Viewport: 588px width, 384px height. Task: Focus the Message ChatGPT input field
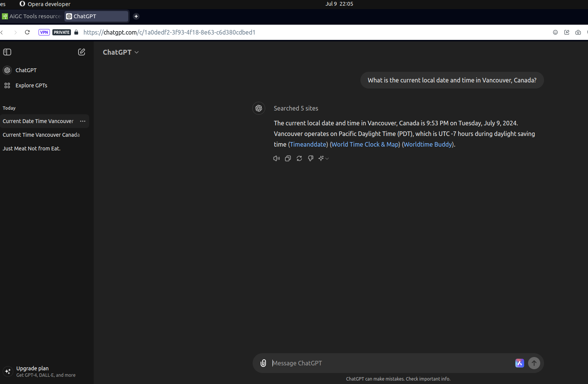[x=391, y=363]
